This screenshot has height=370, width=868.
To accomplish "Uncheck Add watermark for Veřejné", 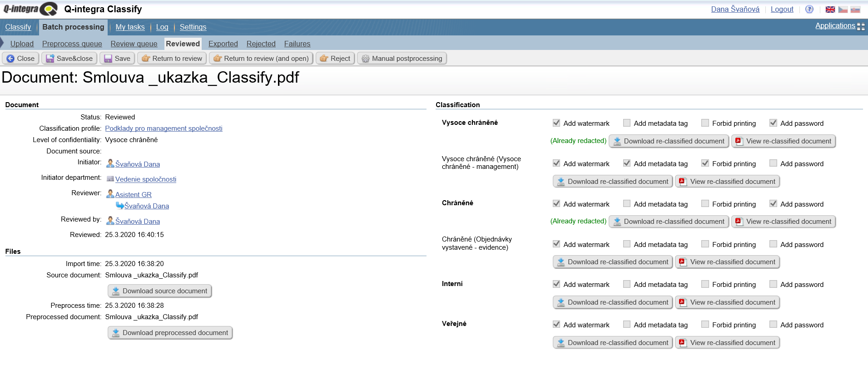I will tap(556, 324).
